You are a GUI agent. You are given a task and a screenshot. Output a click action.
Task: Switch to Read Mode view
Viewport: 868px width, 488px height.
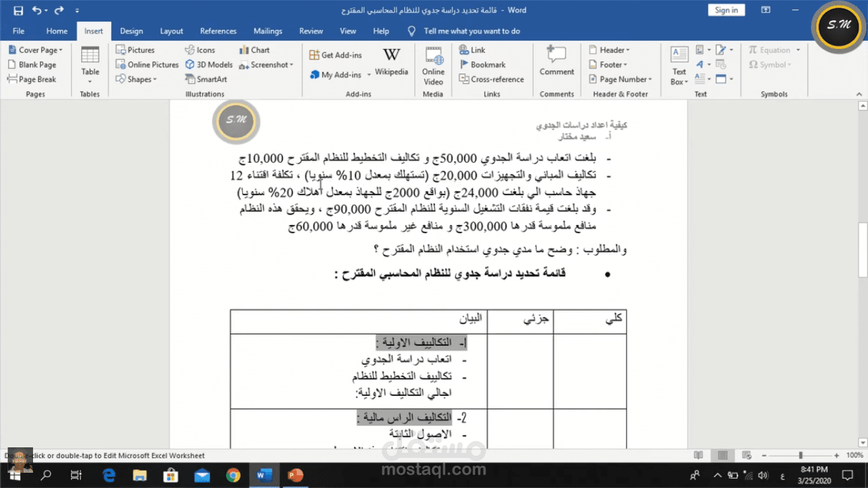tap(698, 456)
